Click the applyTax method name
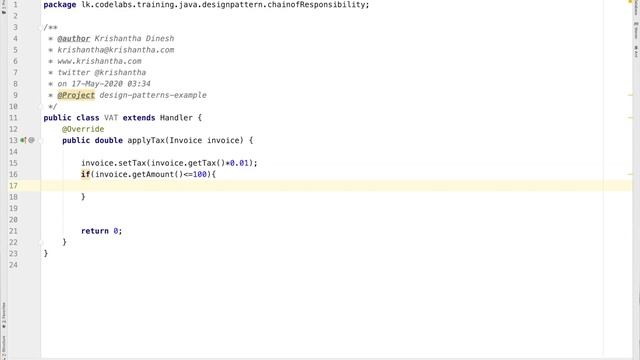This screenshot has width=640, height=360. tap(146, 140)
